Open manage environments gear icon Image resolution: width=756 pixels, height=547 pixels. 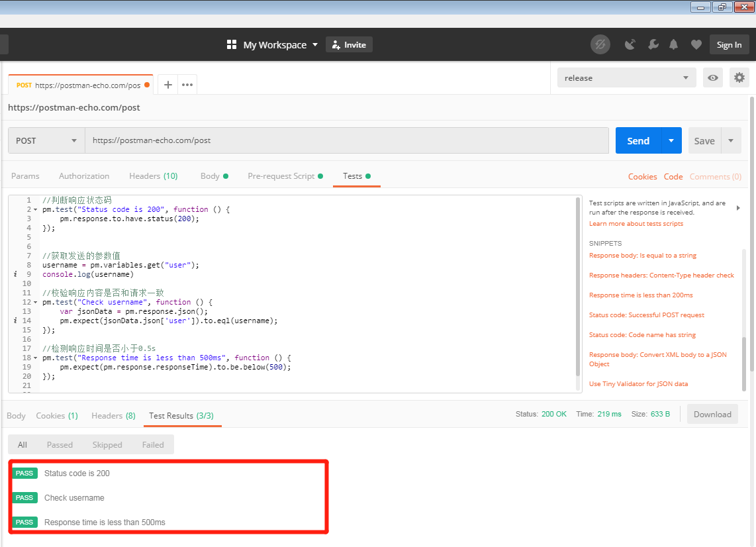739,77
